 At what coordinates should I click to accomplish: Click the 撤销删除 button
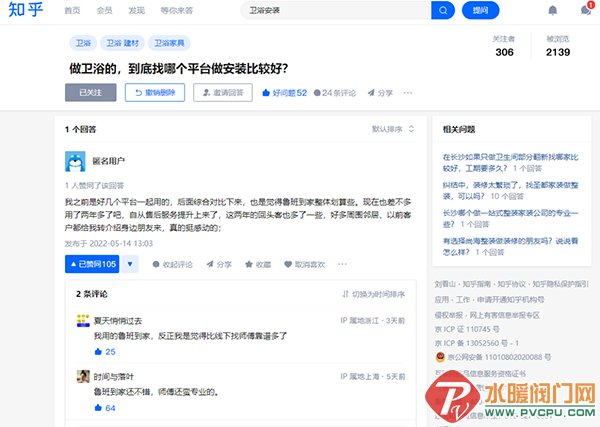pos(155,93)
